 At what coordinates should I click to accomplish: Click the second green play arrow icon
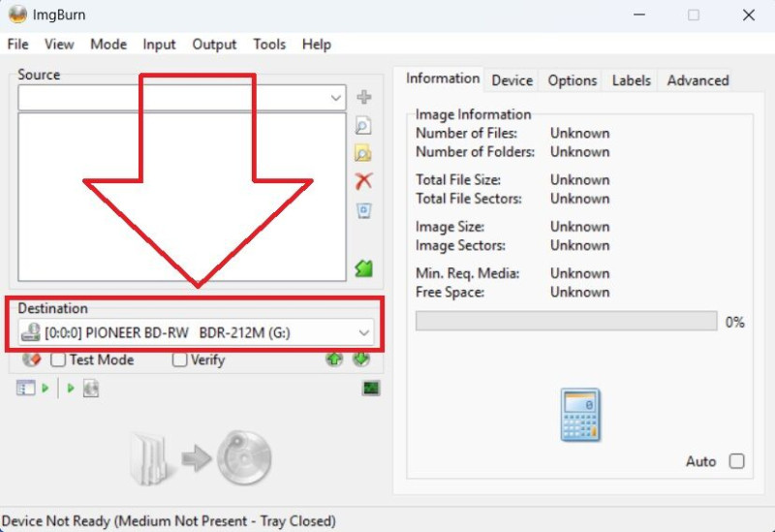point(71,389)
